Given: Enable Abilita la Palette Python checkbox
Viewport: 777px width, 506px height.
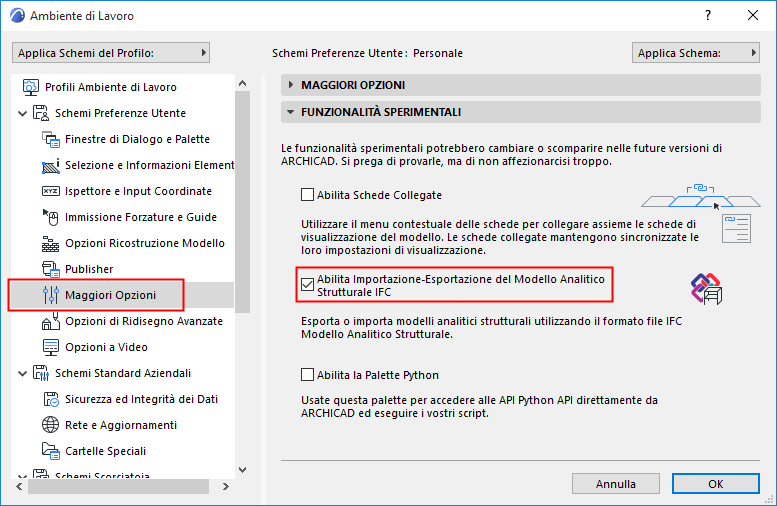Looking at the screenshot, I should point(307,374).
